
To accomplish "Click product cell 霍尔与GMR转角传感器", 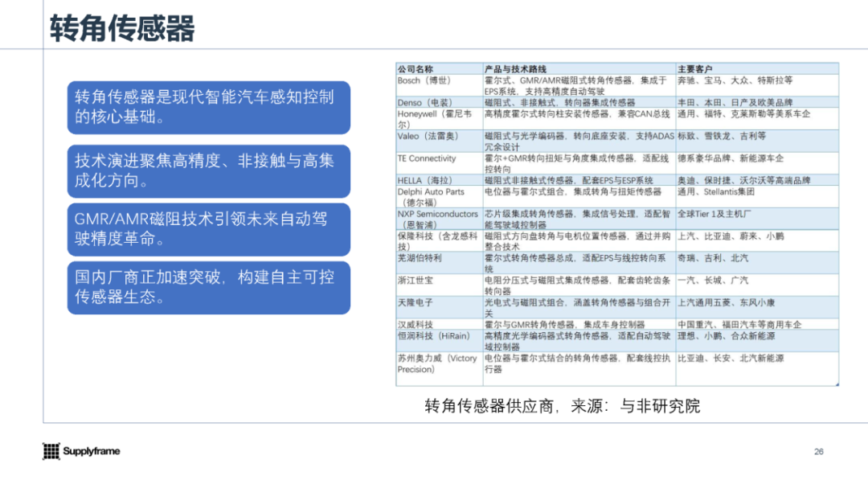I will tap(579, 325).
